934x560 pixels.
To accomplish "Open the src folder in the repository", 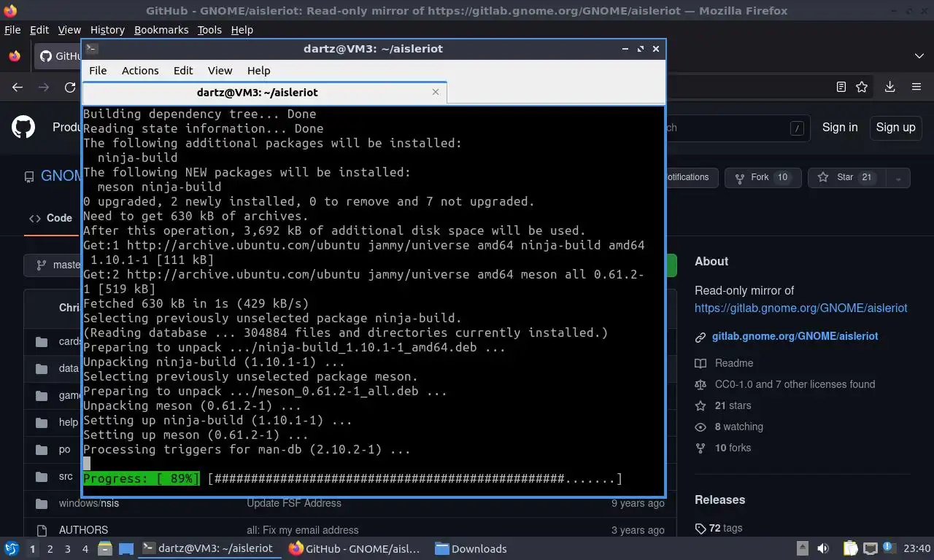I will pos(66,476).
